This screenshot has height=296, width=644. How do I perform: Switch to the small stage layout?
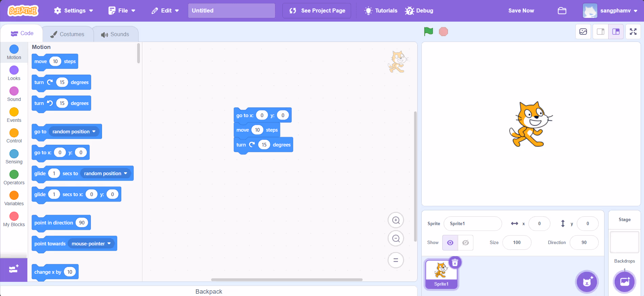click(x=600, y=32)
